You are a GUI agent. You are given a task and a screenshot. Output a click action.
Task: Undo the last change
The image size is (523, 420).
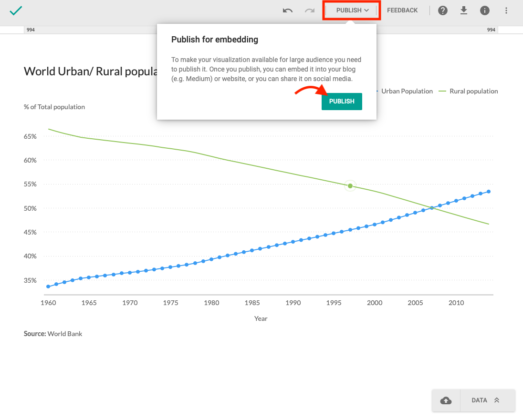287,10
